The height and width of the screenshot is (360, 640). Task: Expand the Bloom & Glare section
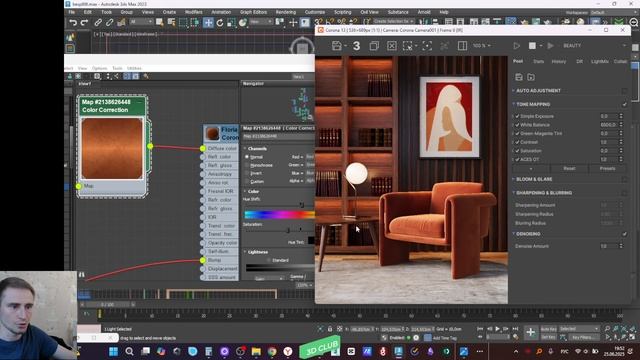[x=513, y=179]
